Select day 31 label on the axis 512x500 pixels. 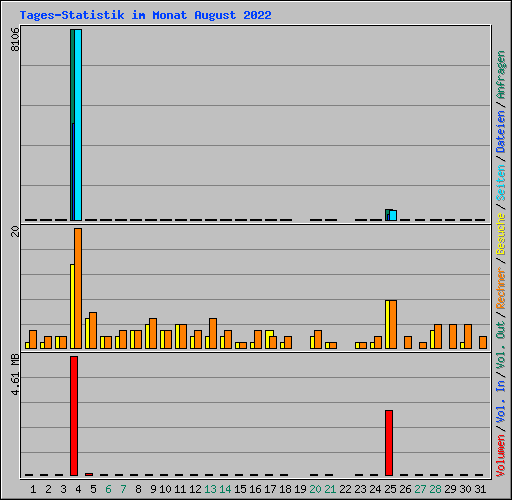pyautogui.click(x=480, y=489)
